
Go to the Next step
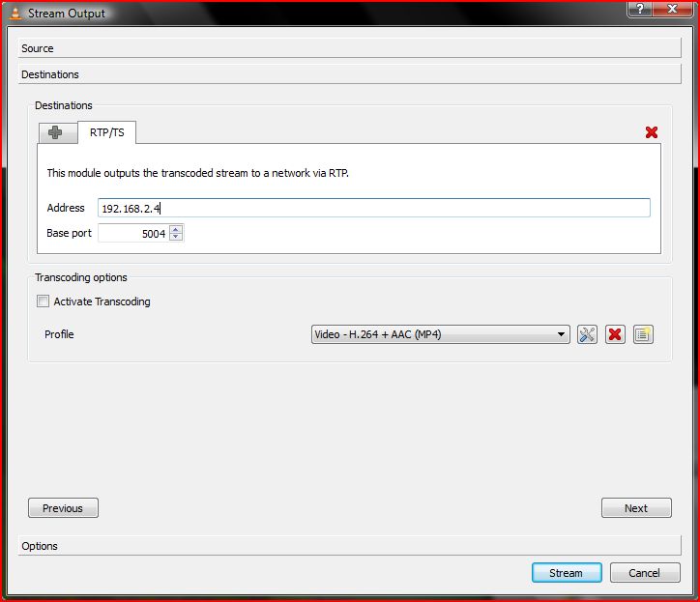[x=636, y=508]
